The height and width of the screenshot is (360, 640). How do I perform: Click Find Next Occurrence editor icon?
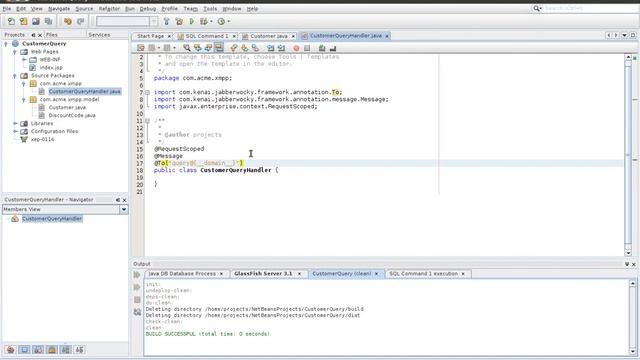(x=208, y=48)
